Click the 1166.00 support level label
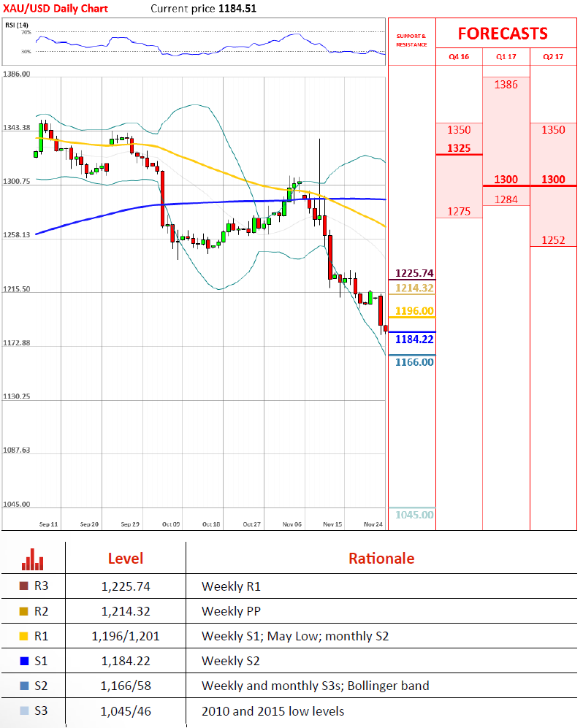Screen dimensions: 583x728 (x=414, y=362)
